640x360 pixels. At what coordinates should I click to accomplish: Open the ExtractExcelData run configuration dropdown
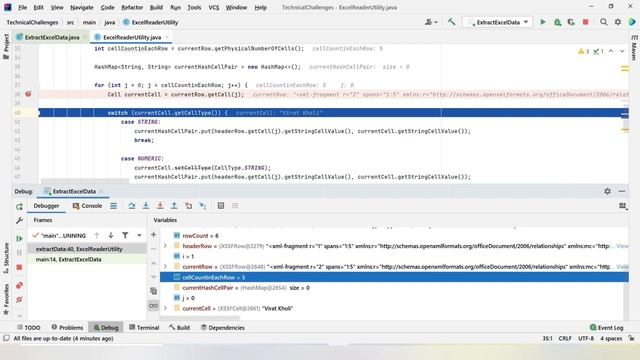(x=498, y=22)
